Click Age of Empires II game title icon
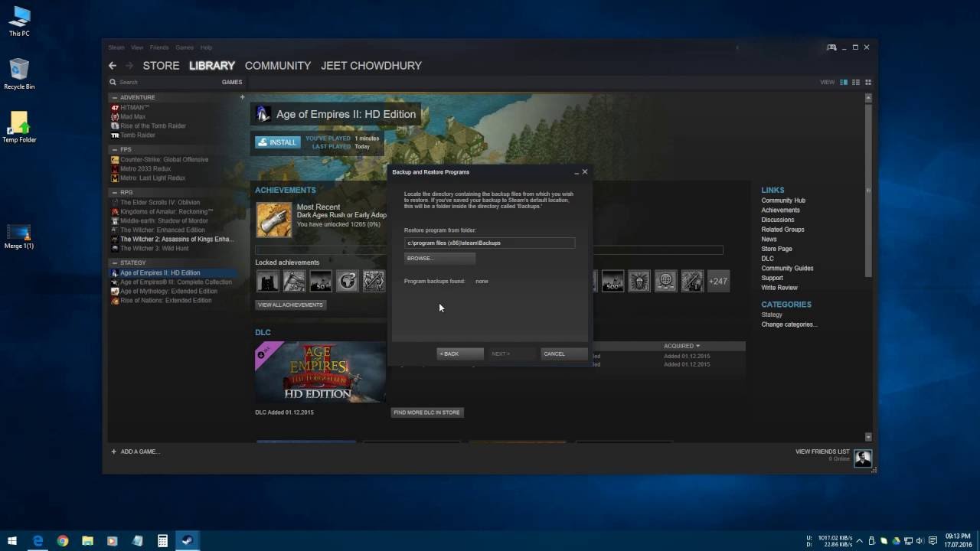The image size is (980, 551). coord(263,114)
